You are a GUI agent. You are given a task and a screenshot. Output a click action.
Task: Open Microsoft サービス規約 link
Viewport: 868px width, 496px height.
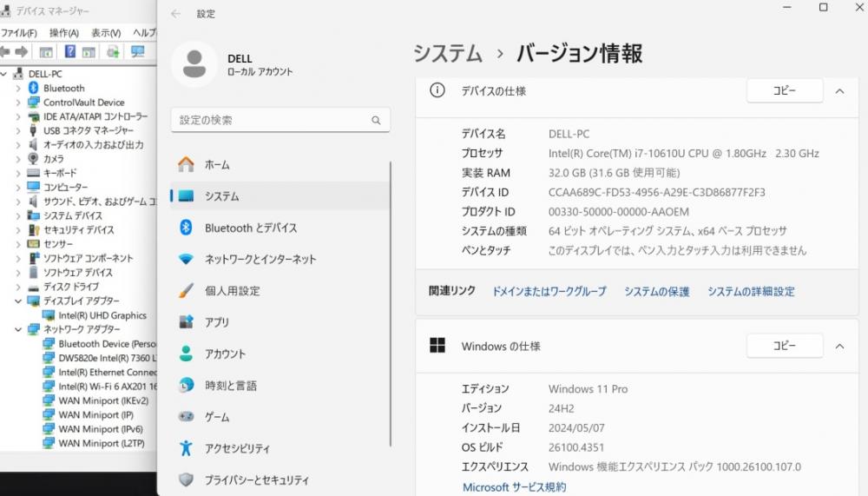(x=514, y=487)
